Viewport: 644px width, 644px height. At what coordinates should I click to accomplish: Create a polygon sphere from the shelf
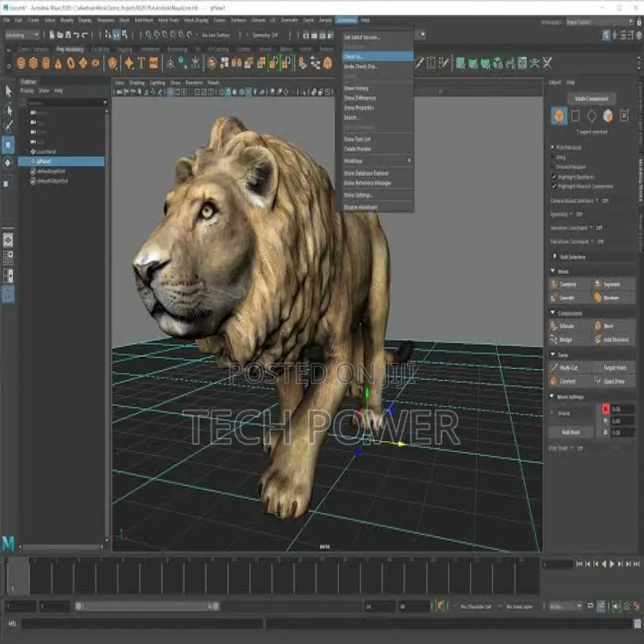click(21, 63)
